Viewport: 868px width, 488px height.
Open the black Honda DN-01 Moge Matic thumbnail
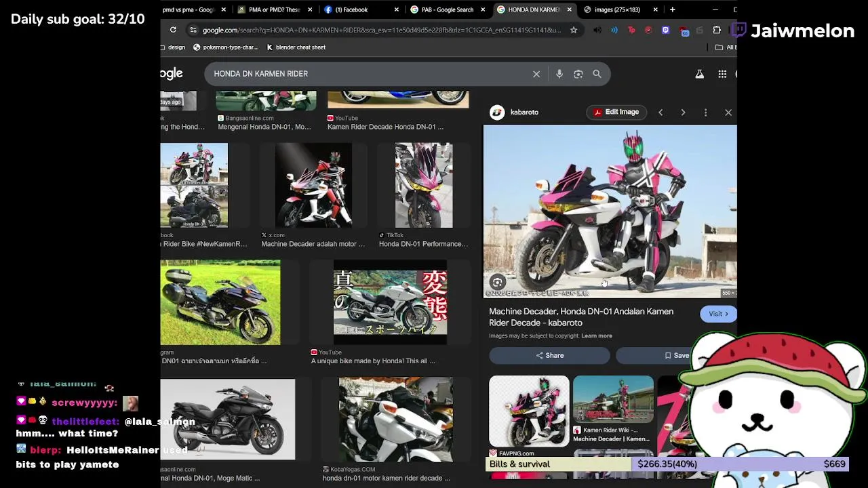click(x=228, y=420)
